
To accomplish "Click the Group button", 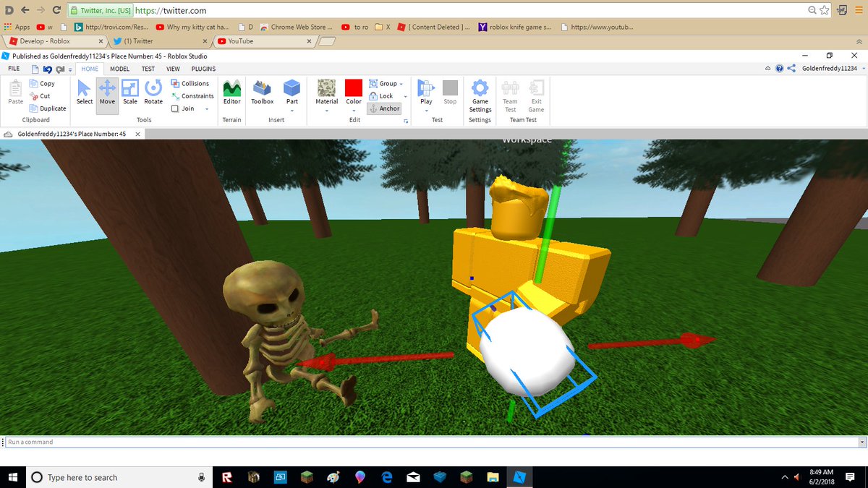I will point(383,84).
